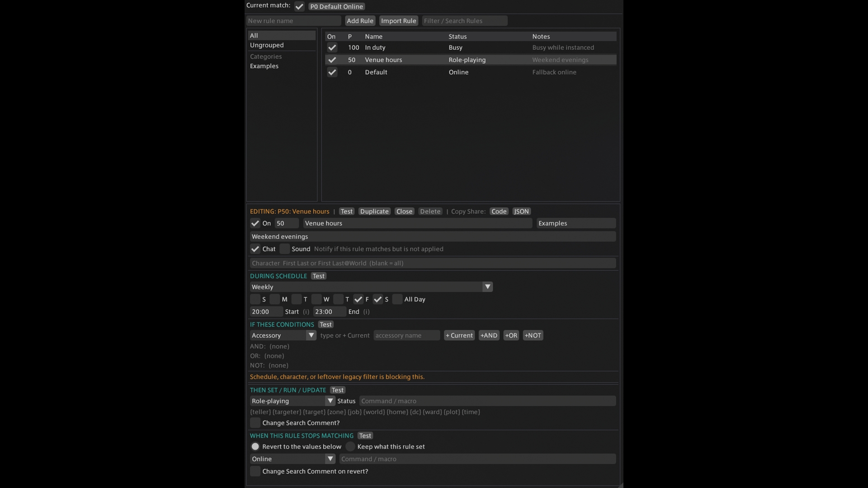Focus the Filter / Search Rules box

pyautogui.click(x=465, y=21)
